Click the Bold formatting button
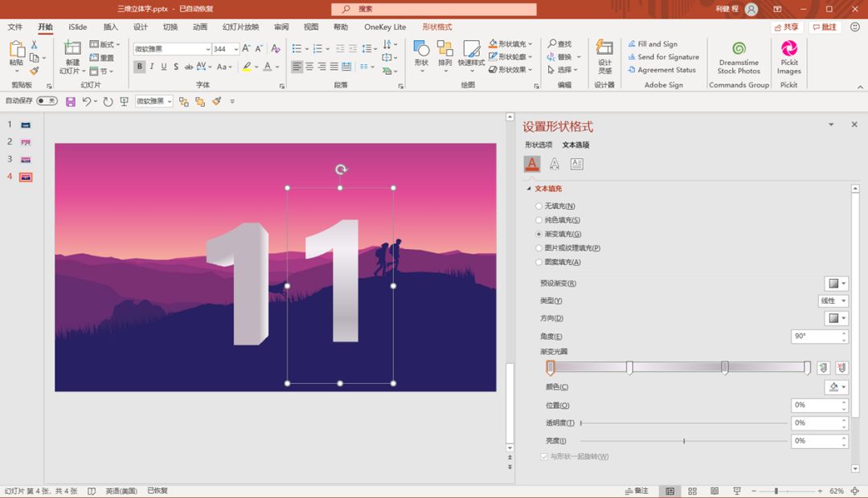868x498 pixels. pos(139,67)
